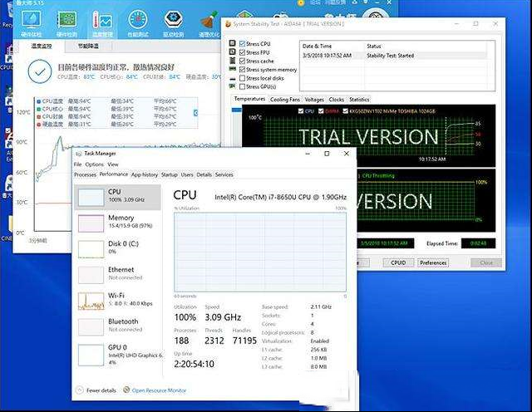Switch to App history tab in Task Manager
Screen dimensions: 532x412
point(145,174)
